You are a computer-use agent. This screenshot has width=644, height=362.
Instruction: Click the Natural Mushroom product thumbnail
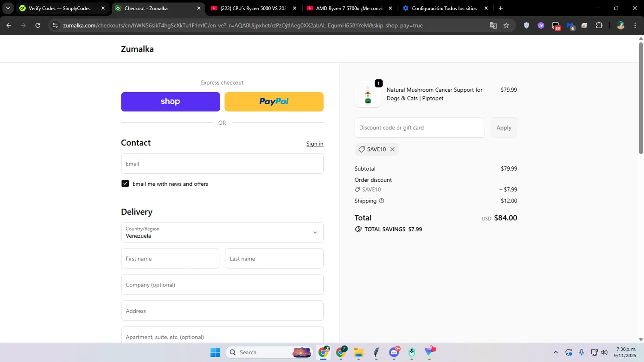[368, 94]
